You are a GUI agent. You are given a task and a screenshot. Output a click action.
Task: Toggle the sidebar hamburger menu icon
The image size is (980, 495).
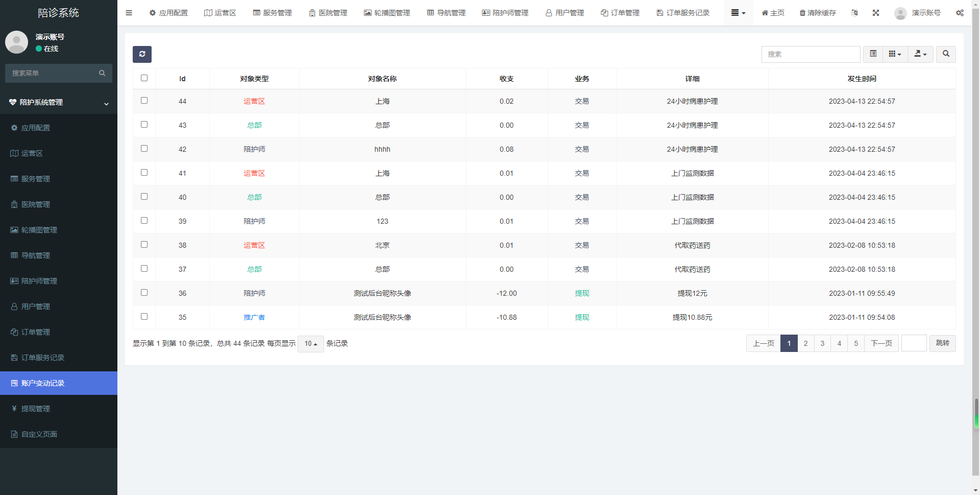[x=129, y=13]
